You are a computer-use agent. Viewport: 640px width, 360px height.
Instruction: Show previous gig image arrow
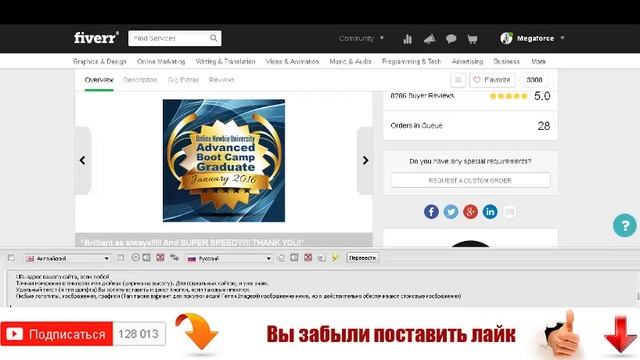pyautogui.click(x=83, y=160)
